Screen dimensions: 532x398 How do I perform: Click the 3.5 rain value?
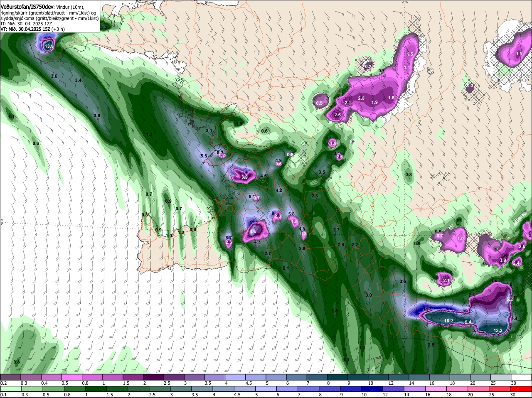[x=322, y=172]
